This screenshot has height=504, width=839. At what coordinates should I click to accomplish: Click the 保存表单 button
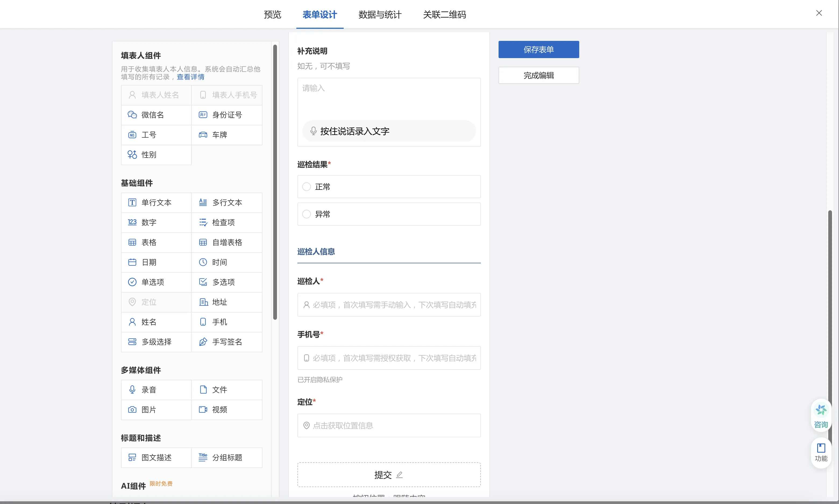pyautogui.click(x=539, y=49)
